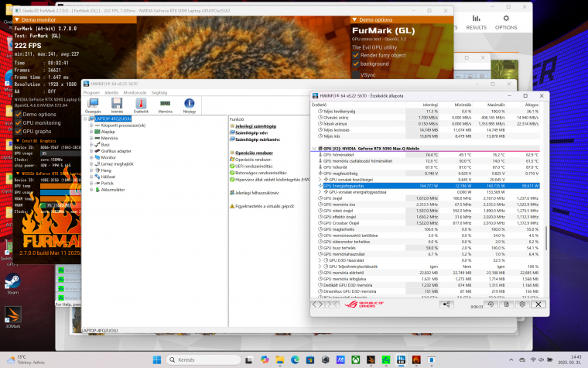Expand GPU Teljesítménykorlátozók row

(320, 267)
